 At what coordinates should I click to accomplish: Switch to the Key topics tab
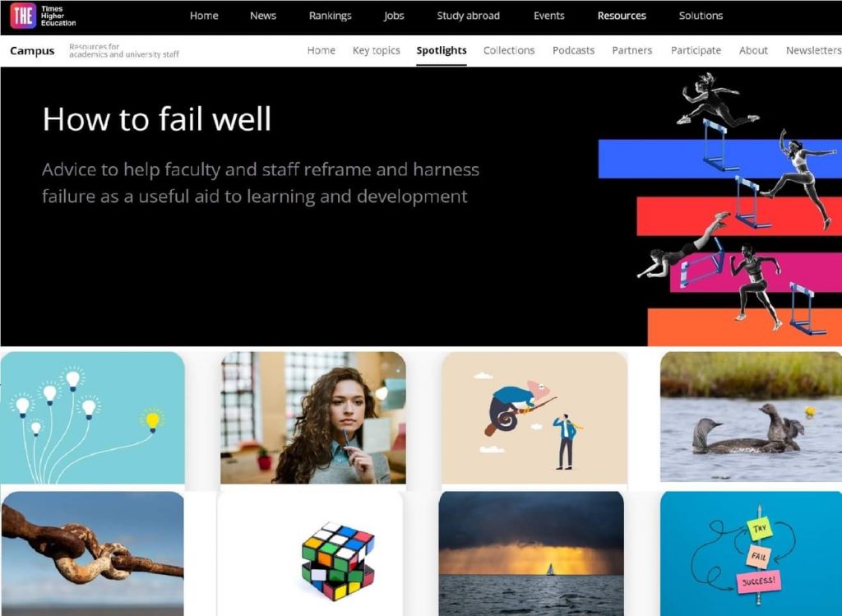click(376, 50)
